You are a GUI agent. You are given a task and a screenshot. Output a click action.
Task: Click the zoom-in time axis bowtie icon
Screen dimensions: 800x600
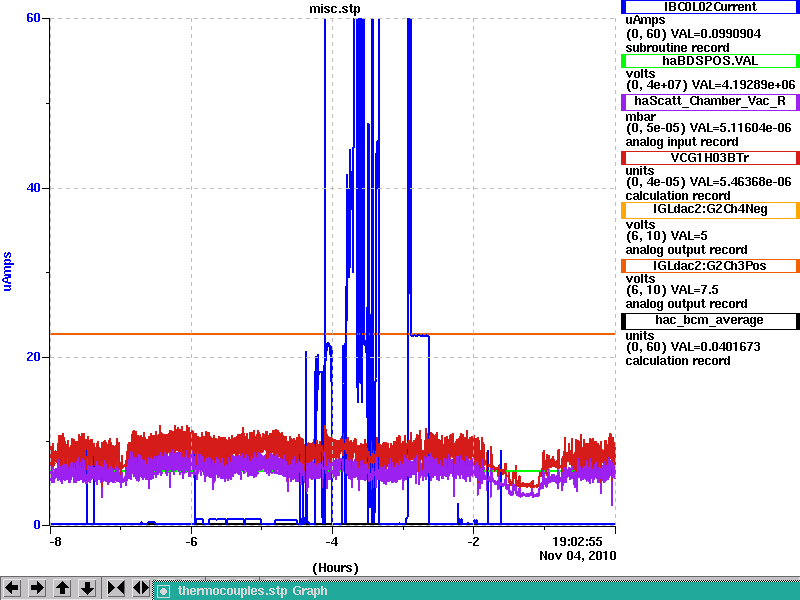116,588
